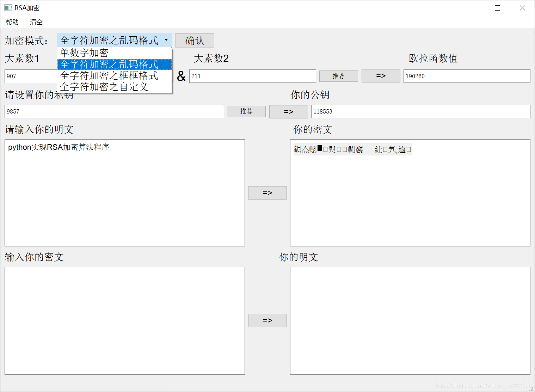Encrypt plaintext using middle arrow button
This screenshot has height=392, width=535.
click(x=267, y=193)
